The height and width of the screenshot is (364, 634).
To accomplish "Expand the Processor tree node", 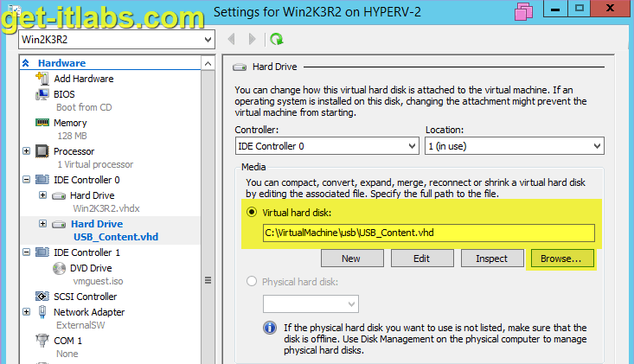I will (x=26, y=150).
